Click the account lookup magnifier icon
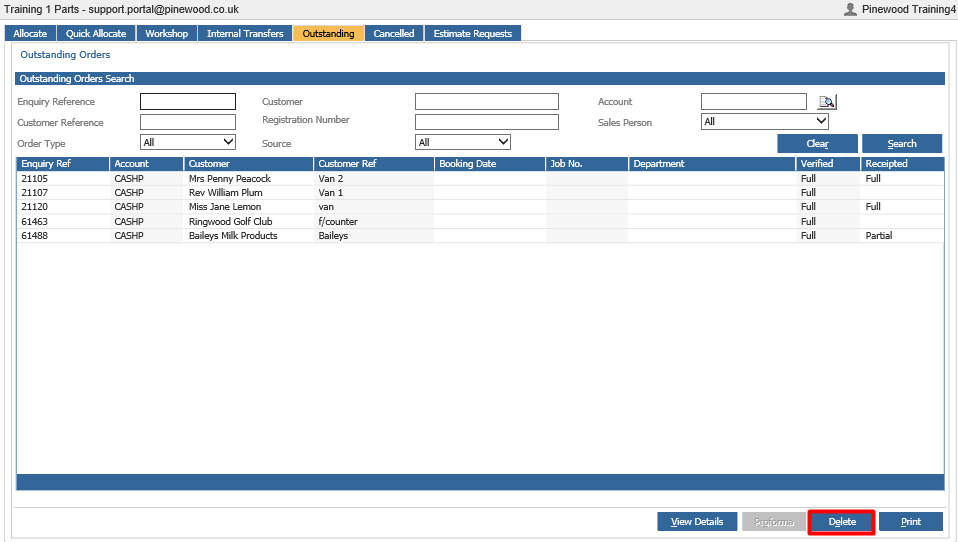958x542 pixels. point(827,101)
